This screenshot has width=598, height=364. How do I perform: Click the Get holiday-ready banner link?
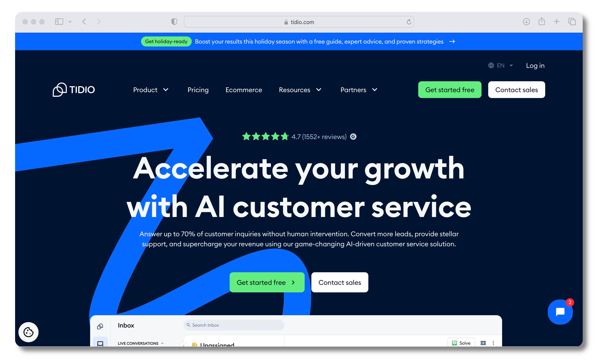pyautogui.click(x=167, y=41)
